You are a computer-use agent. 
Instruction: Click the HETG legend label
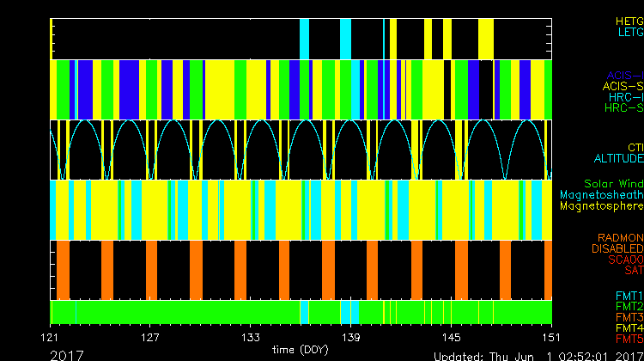629,20
